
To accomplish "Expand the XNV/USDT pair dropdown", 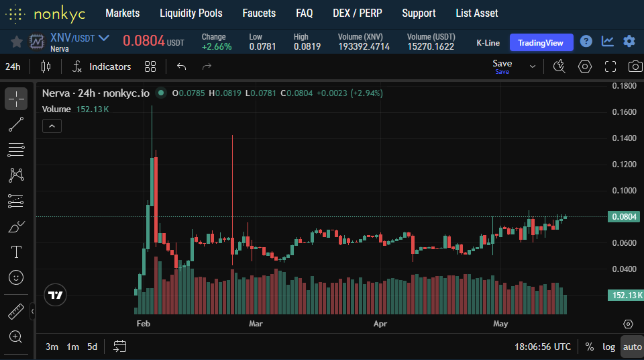I will (104, 38).
